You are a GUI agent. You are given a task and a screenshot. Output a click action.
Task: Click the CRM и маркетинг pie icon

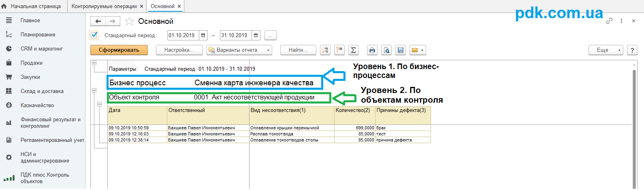click(x=9, y=49)
